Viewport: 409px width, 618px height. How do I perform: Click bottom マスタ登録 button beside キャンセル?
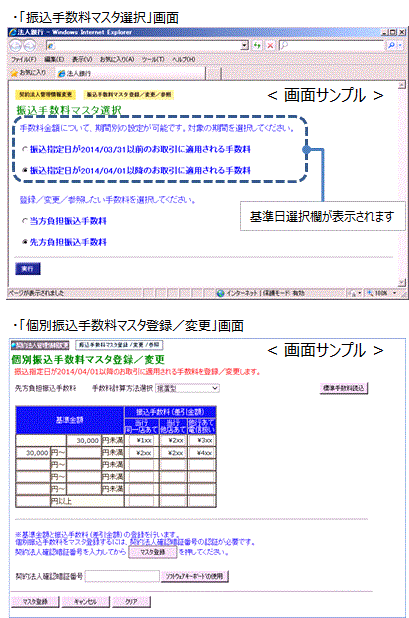click(x=35, y=601)
